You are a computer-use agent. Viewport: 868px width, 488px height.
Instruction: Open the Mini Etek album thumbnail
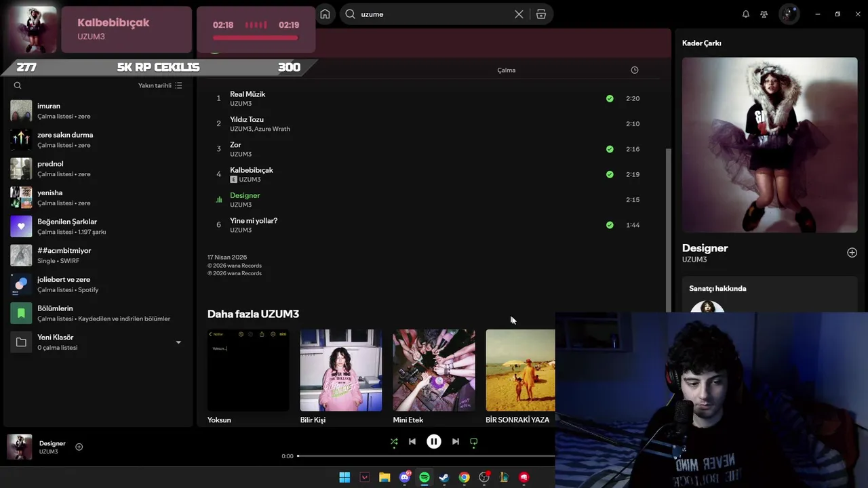[434, 370]
